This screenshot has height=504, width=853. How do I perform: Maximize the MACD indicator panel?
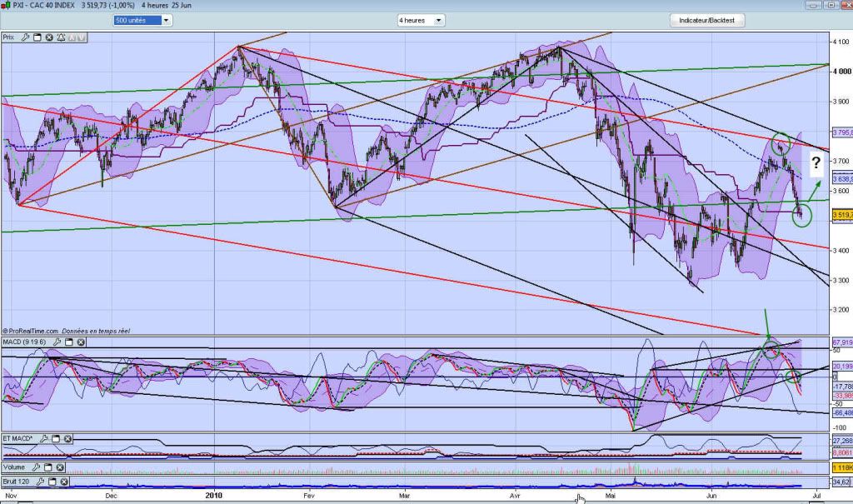[69, 342]
